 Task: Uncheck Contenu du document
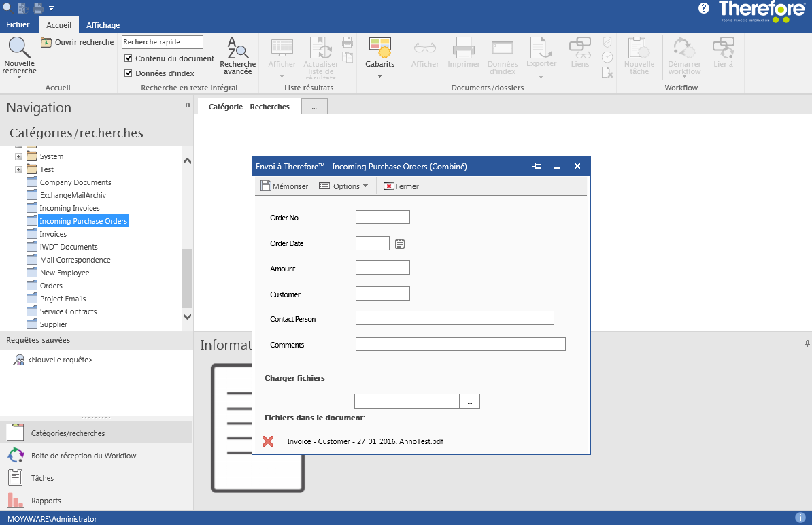[129, 58]
